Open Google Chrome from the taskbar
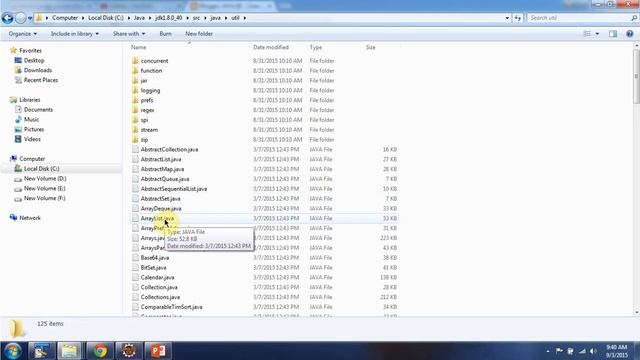 tap(100, 351)
